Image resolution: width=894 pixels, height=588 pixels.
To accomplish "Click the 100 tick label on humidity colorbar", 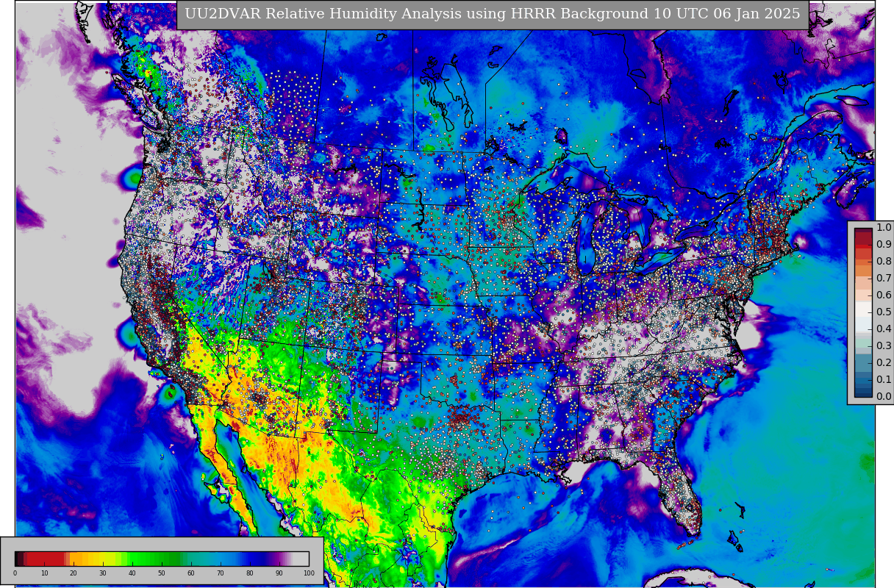I will (309, 573).
